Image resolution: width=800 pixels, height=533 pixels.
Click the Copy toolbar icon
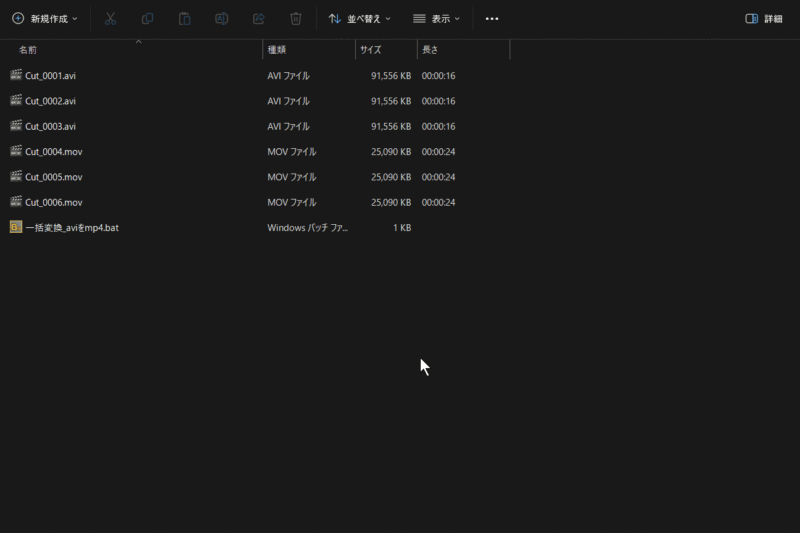147,19
